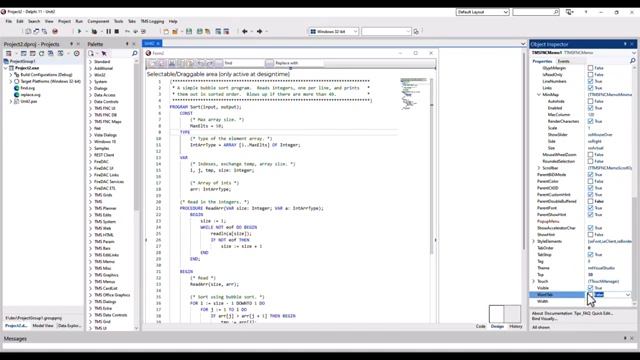
Task: Toggle the MouseWheelZoom checkbox
Action: [590, 155]
